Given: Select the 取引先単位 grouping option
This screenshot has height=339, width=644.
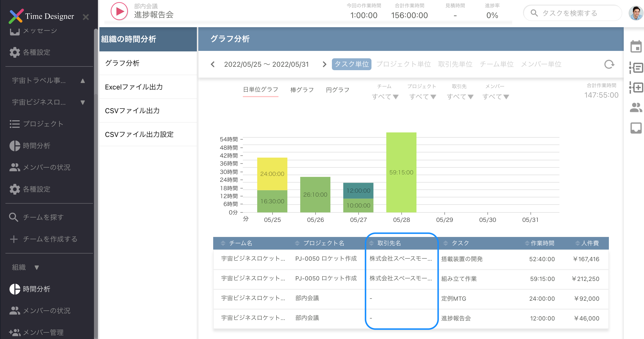Looking at the screenshot, I should [455, 64].
